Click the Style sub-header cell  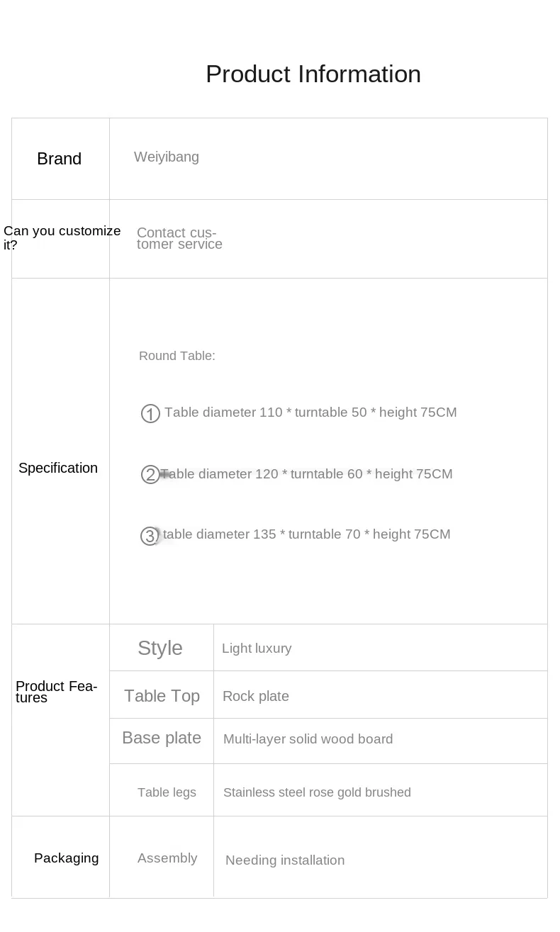point(160,648)
